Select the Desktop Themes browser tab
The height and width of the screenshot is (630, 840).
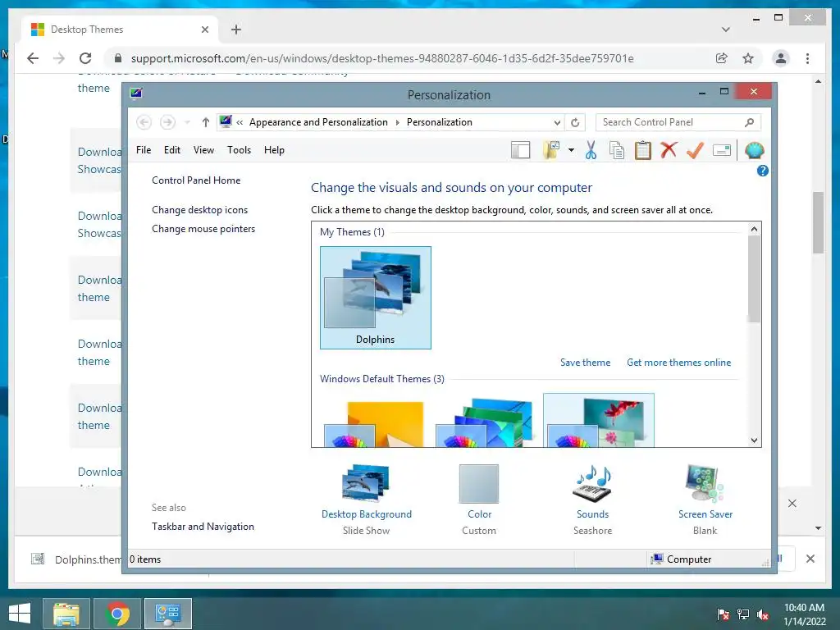coord(119,30)
